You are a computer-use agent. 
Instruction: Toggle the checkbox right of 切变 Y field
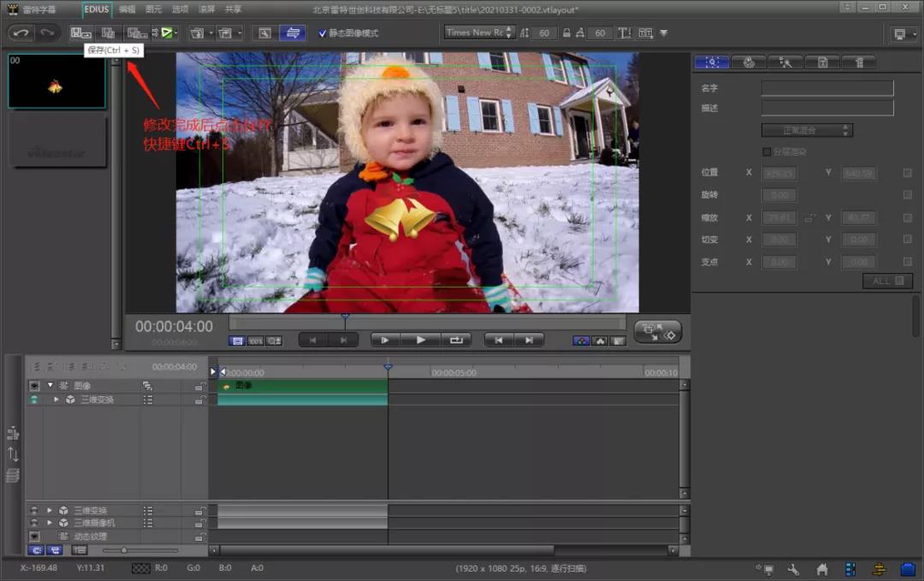[908, 240]
